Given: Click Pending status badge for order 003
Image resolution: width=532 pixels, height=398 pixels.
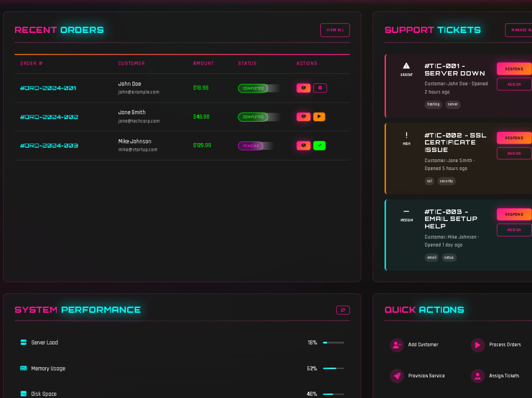Looking at the screenshot, I should (x=251, y=146).
